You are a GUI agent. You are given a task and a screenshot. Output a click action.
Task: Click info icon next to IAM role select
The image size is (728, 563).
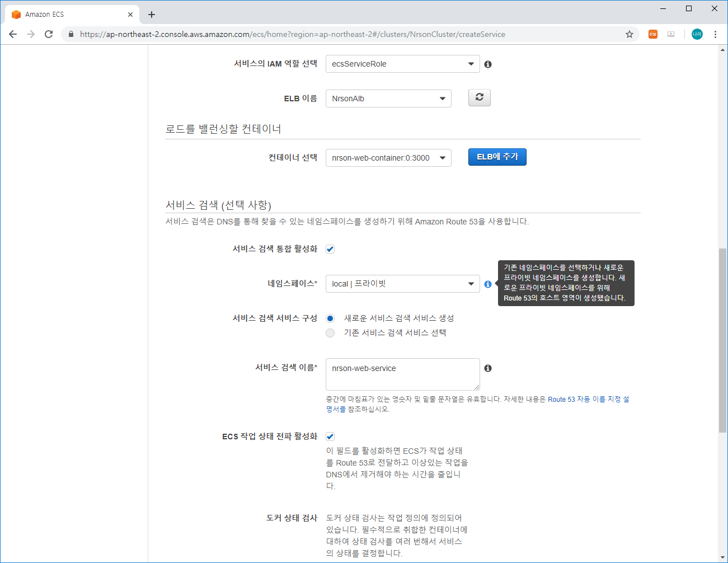click(x=488, y=64)
